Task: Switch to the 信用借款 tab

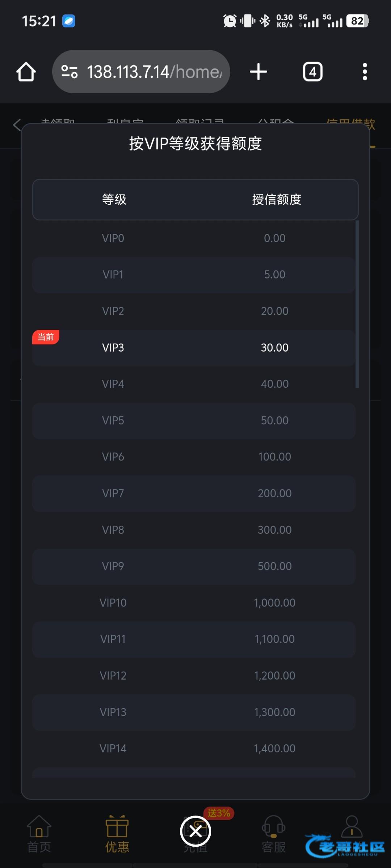Action: tap(350, 123)
